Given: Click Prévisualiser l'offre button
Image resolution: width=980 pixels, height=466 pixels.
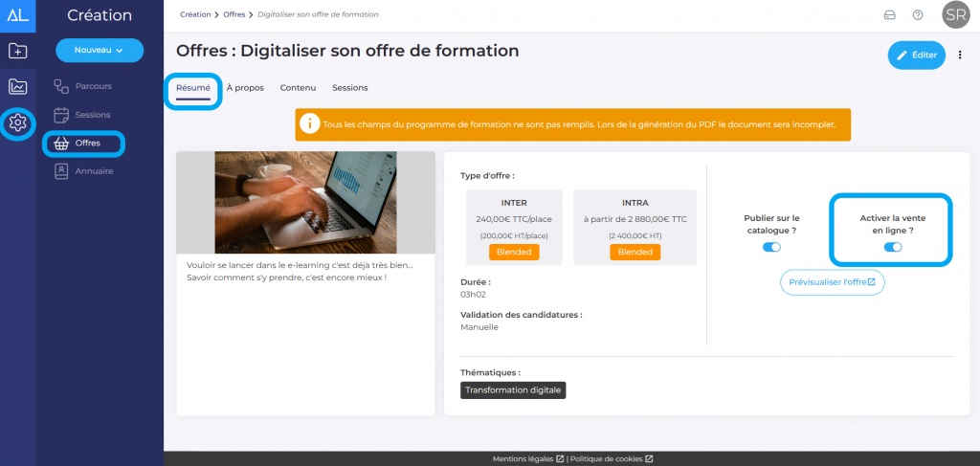Looking at the screenshot, I should (833, 282).
